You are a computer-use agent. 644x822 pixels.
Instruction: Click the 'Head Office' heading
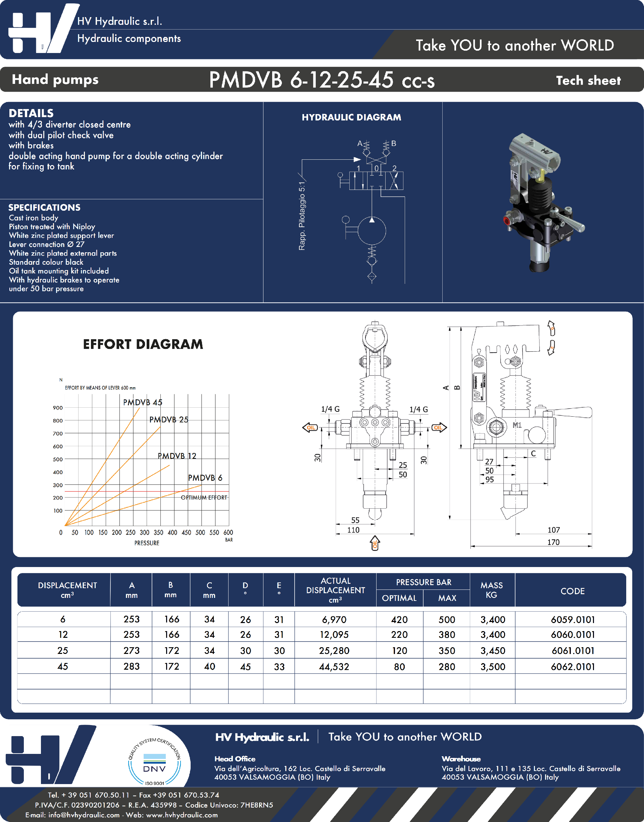pos(235,759)
